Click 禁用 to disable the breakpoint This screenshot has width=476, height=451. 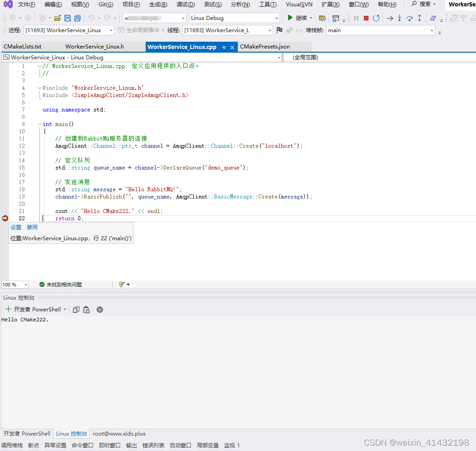(32, 227)
